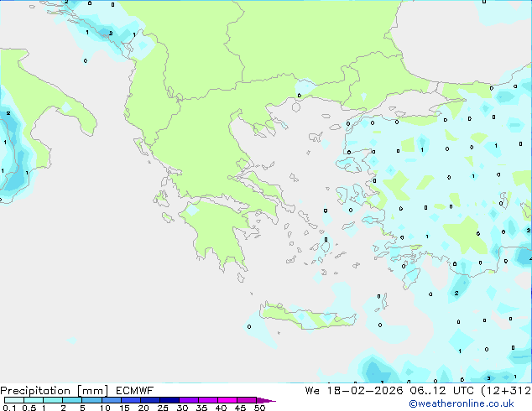Viewport: 532px width, 411px height.
Task: Click the 'We' weekday label
Action: tap(312, 391)
